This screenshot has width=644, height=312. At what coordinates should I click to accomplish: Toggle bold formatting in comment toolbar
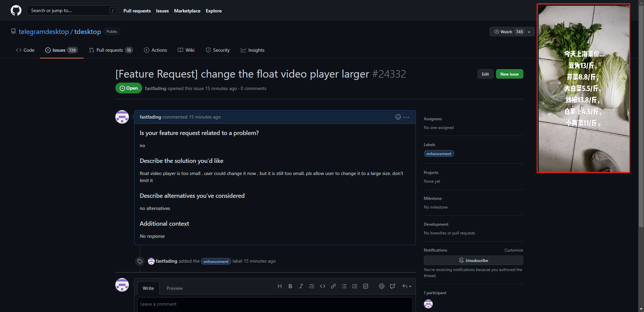(x=290, y=286)
